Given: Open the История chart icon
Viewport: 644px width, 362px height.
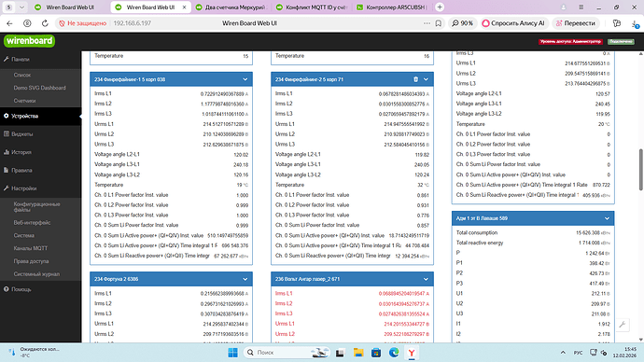Looking at the screenshot, I should pyautogui.click(x=6, y=152).
